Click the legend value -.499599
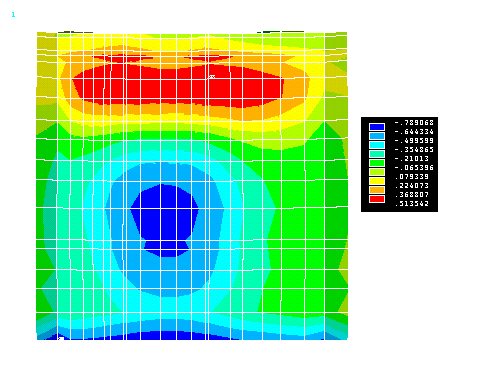The height and width of the screenshot is (384, 493). coord(414,141)
